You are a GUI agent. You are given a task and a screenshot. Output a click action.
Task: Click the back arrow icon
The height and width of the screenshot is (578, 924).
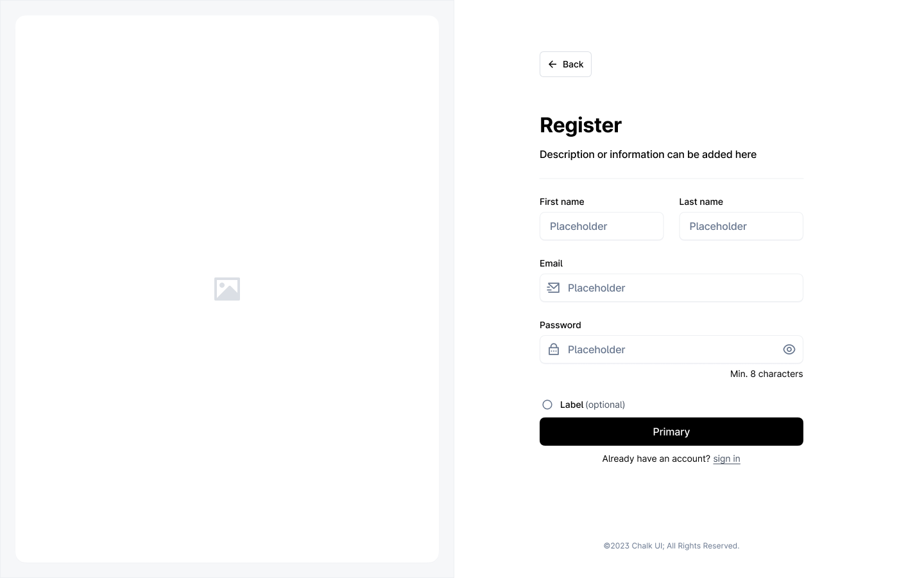552,64
